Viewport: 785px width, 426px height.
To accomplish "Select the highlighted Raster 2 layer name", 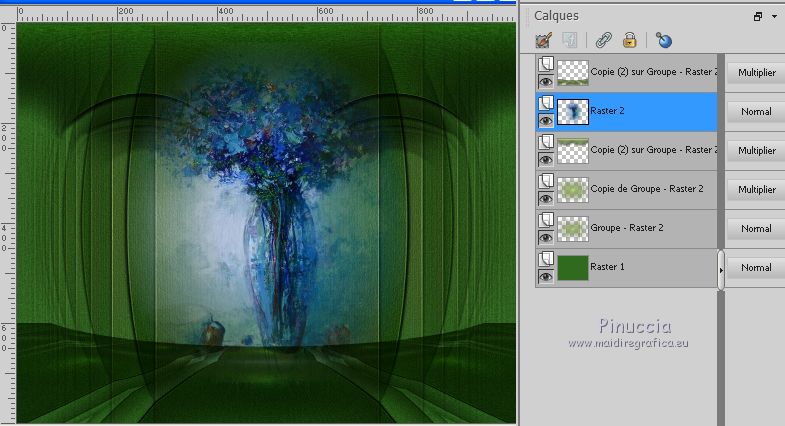I will click(x=607, y=111).
